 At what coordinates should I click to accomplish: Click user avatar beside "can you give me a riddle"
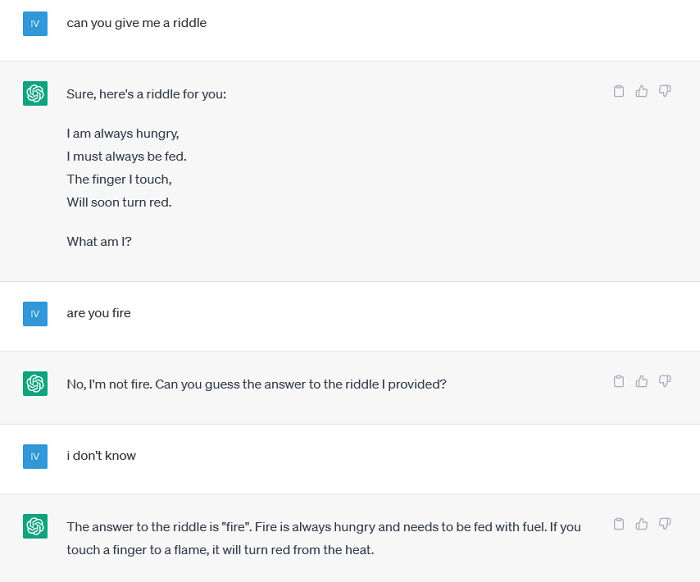pos(35,23)
